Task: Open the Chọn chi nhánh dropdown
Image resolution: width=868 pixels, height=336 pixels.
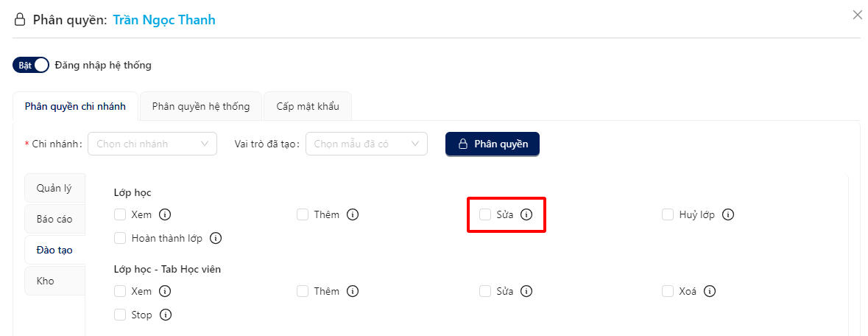Action: 152,144
